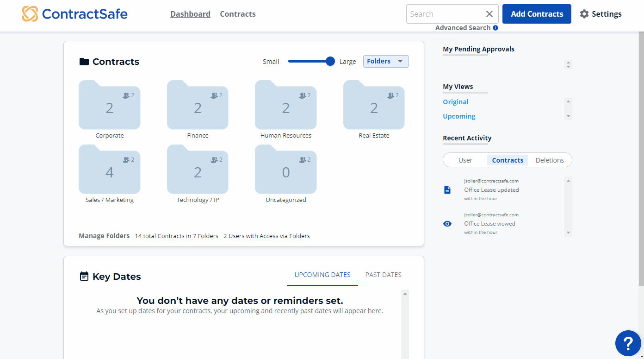
Task: Click the Add Contracts button
Action: click(x=537, y=14)
